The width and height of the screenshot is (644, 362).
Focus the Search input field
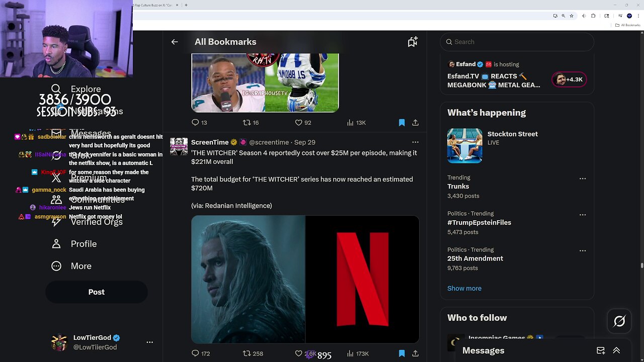pyautogui.click(x=517, y=42)
